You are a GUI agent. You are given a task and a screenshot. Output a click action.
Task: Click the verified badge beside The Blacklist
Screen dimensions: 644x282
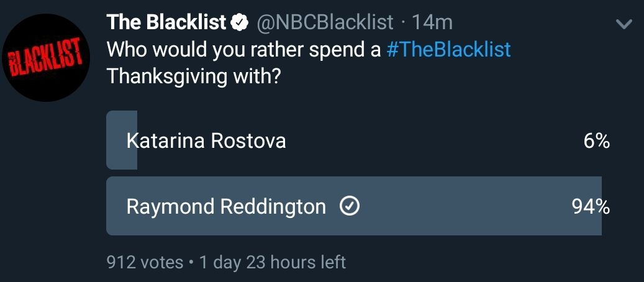[x=238, y=23]
